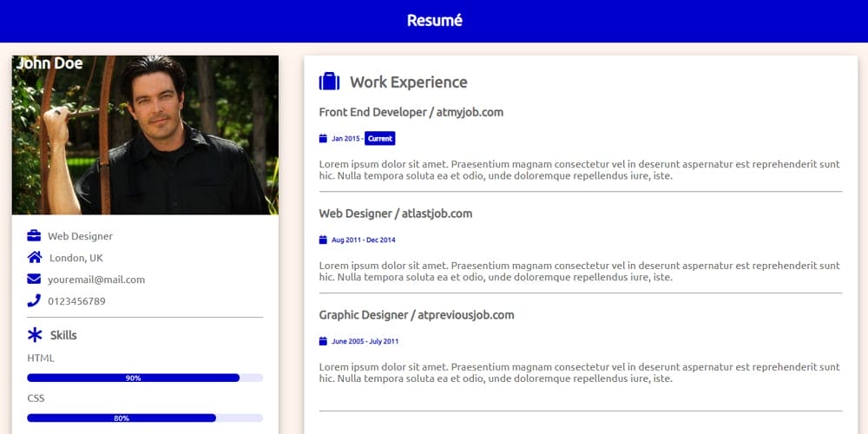Click the home icon beside London, UK
This screenshot has width=868, height=434.
(x=35, y=258)
